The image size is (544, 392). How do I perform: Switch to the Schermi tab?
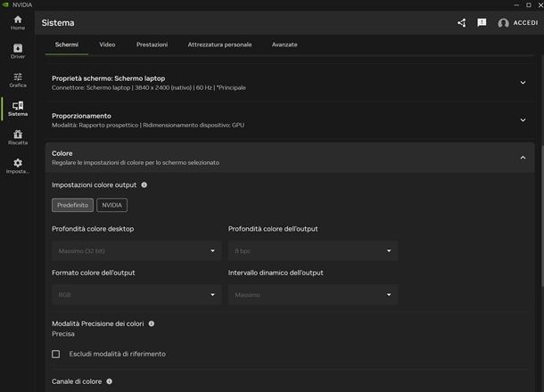[x=67, y=45]
